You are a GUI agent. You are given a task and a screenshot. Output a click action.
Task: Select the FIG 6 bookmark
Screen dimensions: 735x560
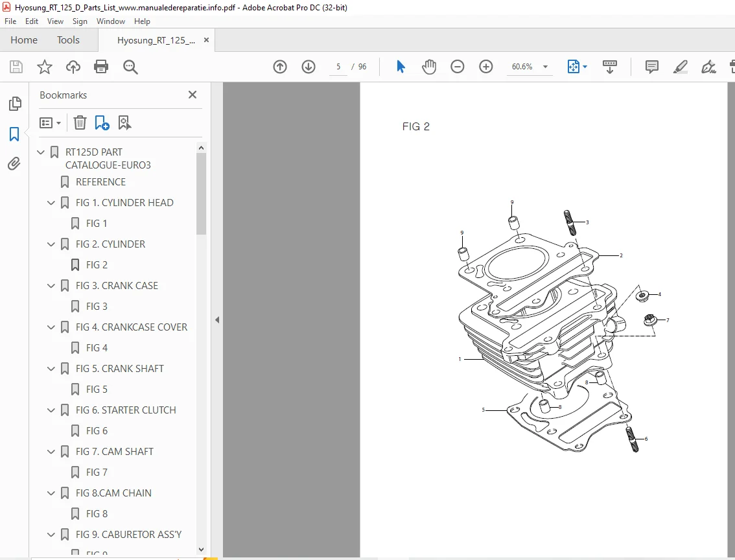(x=97, y=430)
